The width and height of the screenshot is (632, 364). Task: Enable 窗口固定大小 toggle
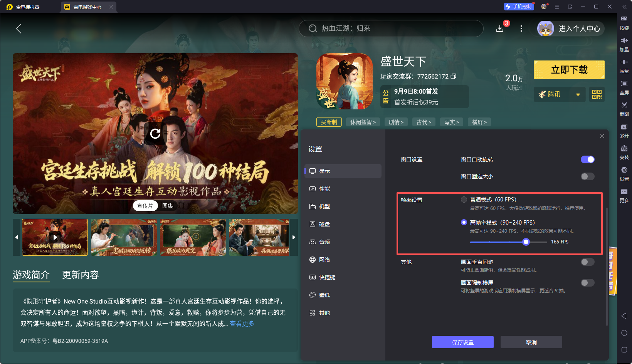point(588,176)
